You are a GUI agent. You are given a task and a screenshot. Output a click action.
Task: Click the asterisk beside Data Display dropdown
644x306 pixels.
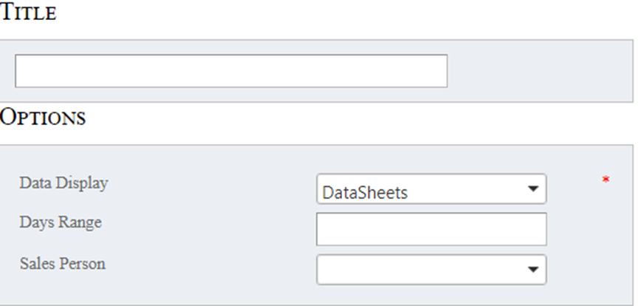(x=606, y=180)
